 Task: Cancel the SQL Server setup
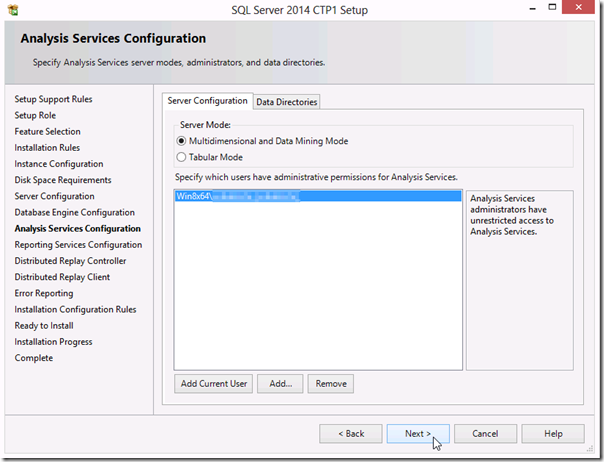pos(485,434)
